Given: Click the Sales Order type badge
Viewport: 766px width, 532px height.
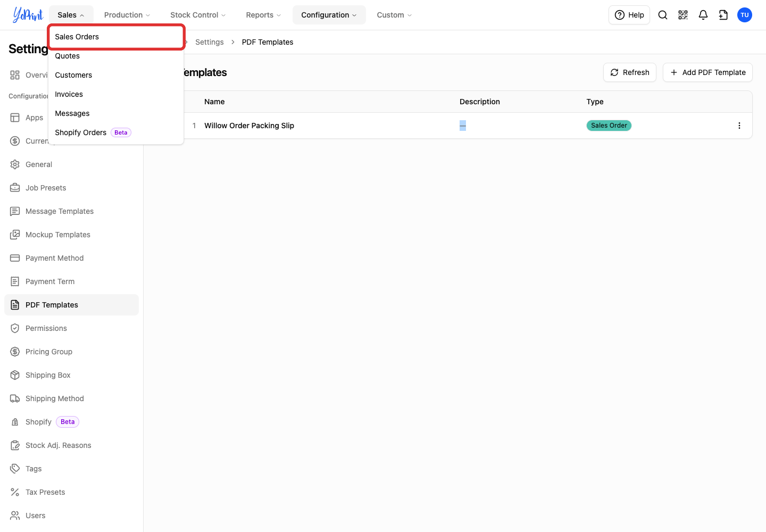Looking at the screenshot, I should coord(609,126).
